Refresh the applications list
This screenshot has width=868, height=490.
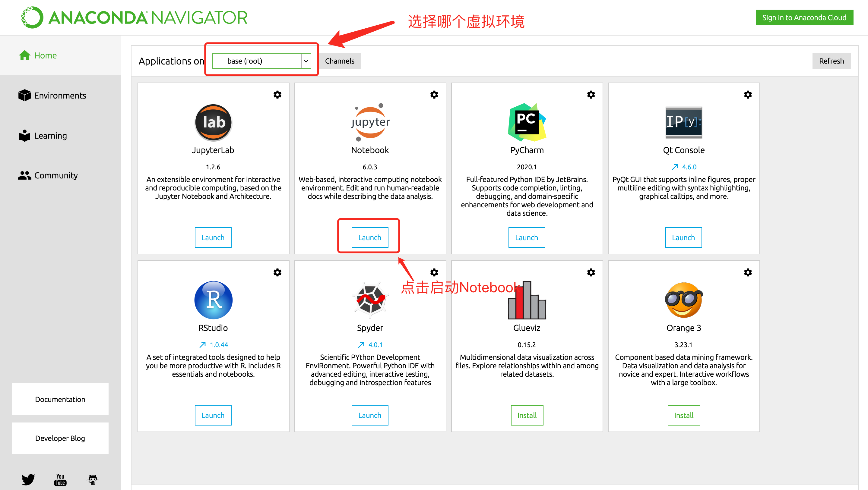pyautogui.click(x=831, y=61)
